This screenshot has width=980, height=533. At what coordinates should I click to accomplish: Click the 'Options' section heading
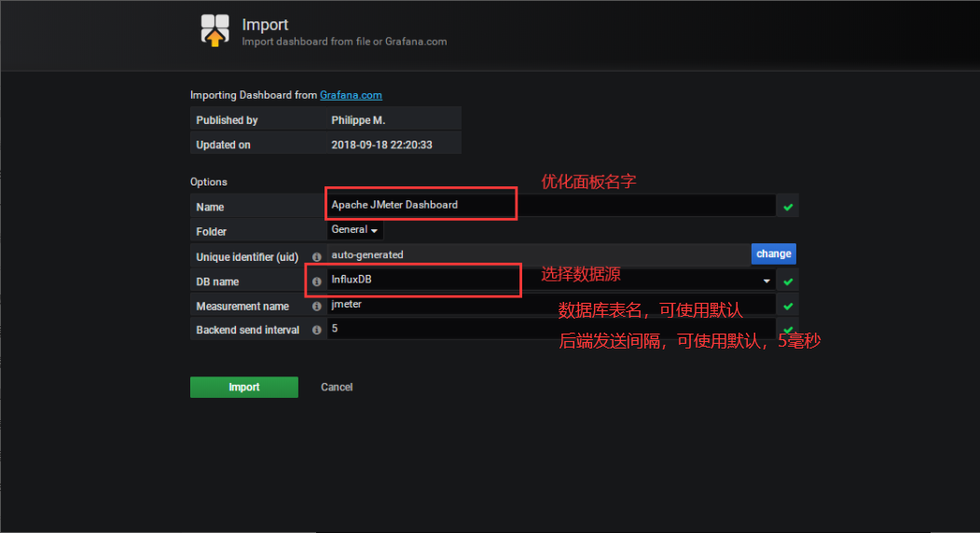(x=209, y=182)
